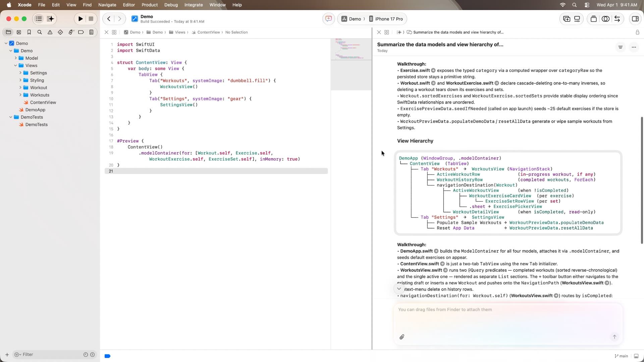Open the Breakpoint navigator tag icon

(x=81, y=32)
